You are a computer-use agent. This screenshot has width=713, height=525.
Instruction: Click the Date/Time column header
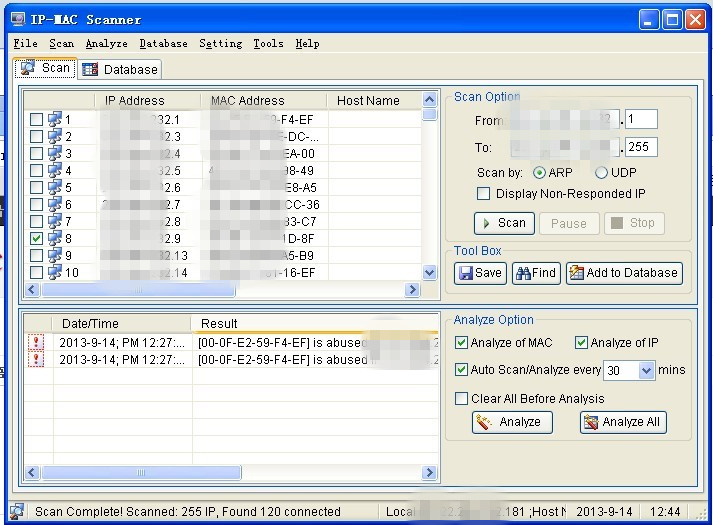click(x=121, y=324)
